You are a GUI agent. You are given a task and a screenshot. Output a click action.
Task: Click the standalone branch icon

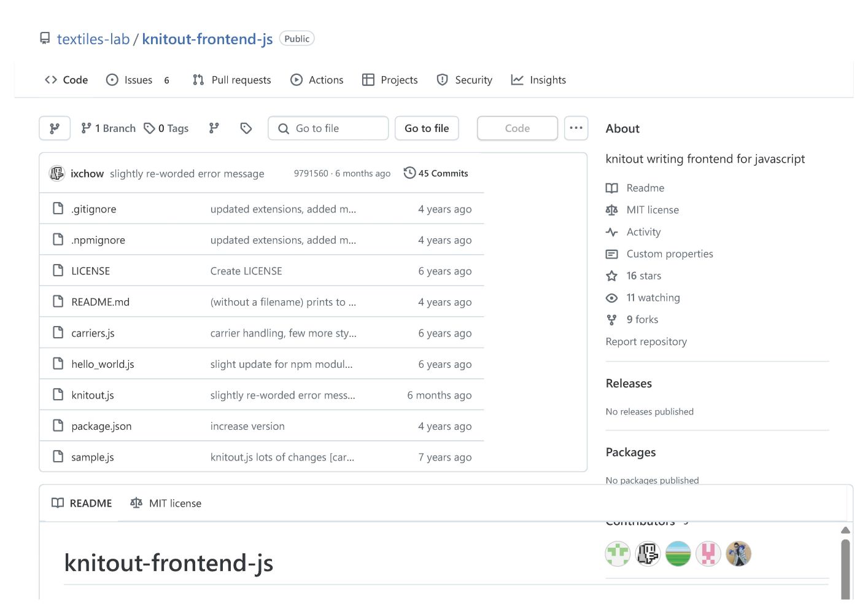pyautogui.click(x=214, y=128)
